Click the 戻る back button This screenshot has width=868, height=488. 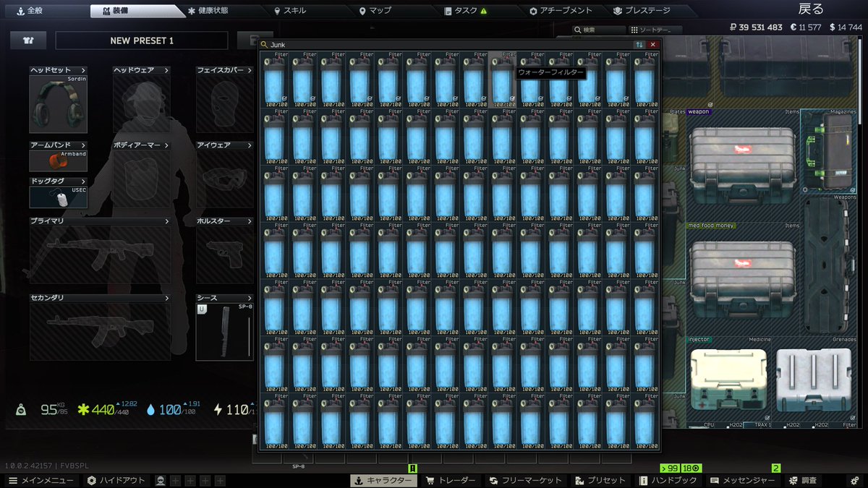coord(810,9)
